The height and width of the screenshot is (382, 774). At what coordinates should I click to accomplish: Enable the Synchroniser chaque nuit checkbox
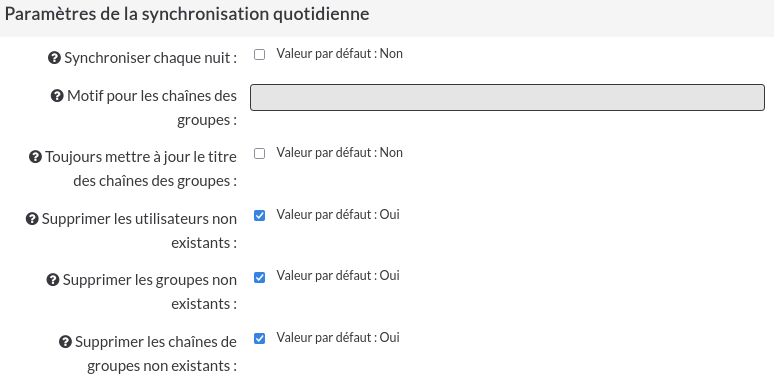coord(259,54)
